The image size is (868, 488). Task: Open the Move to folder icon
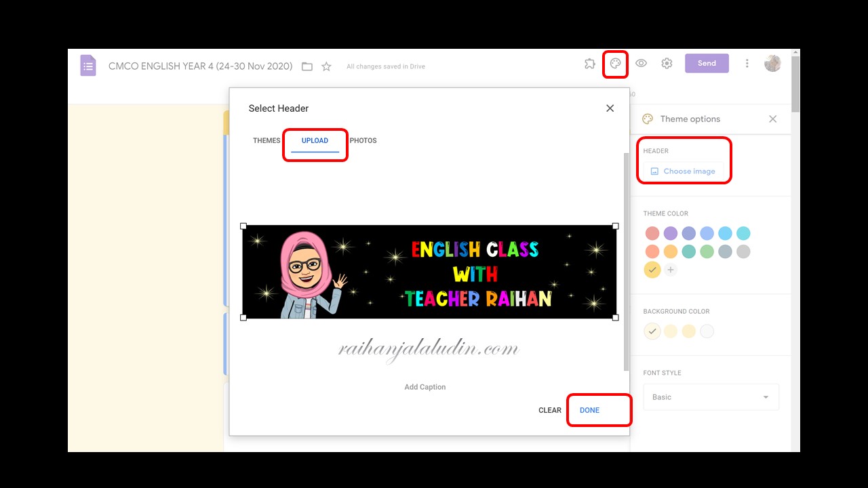tap(307, 66)
